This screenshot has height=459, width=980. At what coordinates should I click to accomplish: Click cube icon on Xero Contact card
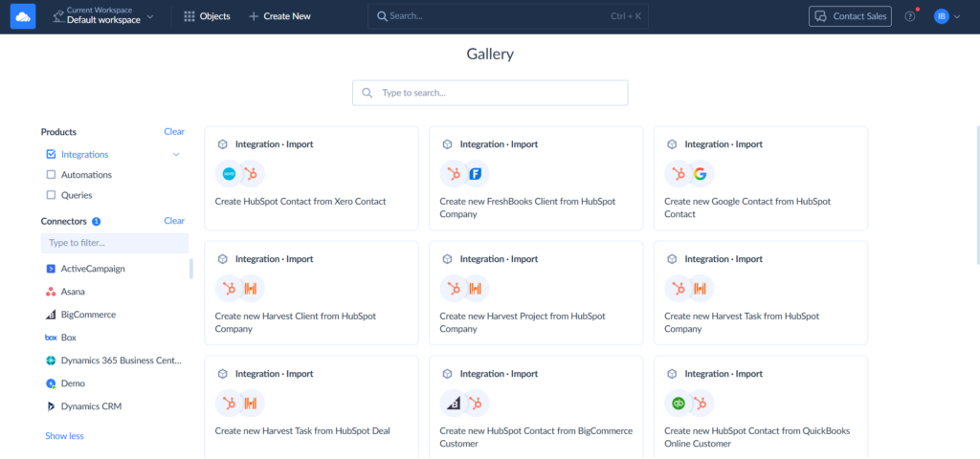222,144
